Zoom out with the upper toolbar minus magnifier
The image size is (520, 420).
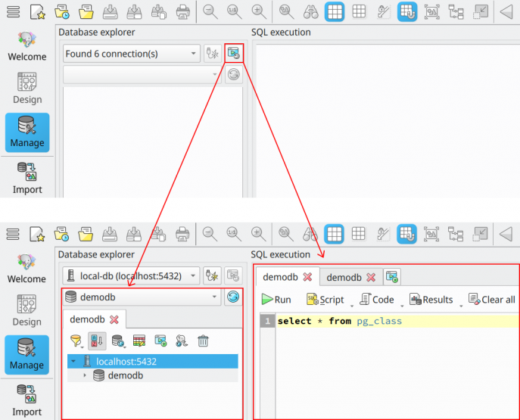(210, 12)
